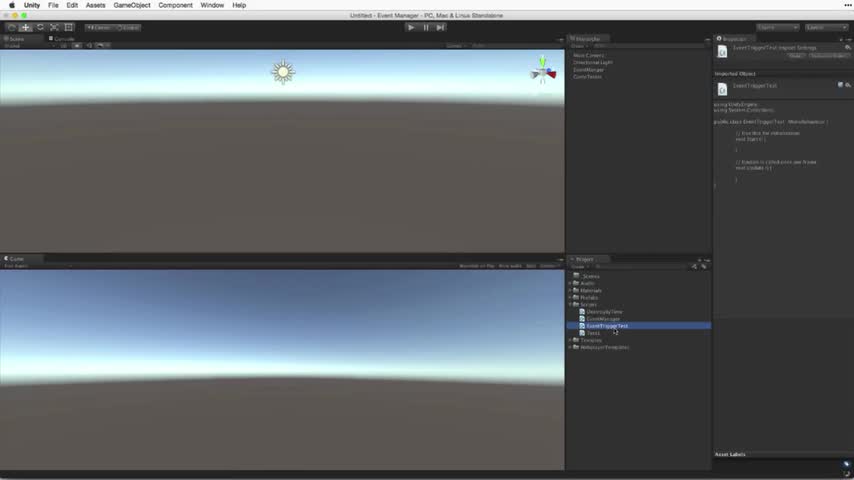This screenshot has height=480, width=854.
Task: Click the Imported Object gear icon
Action: coord(848,85)
